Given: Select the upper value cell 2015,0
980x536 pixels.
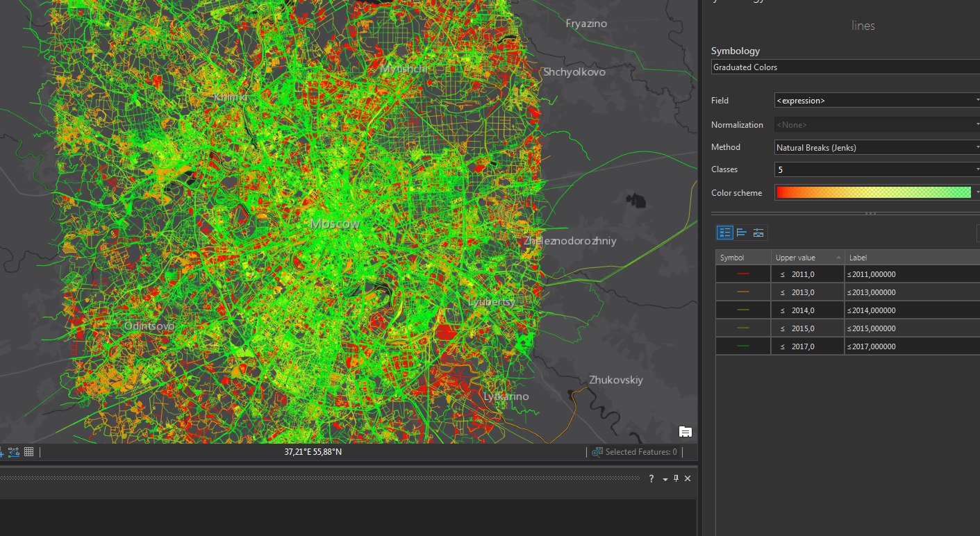Looking at the screenshot, I should click(808, 328).
